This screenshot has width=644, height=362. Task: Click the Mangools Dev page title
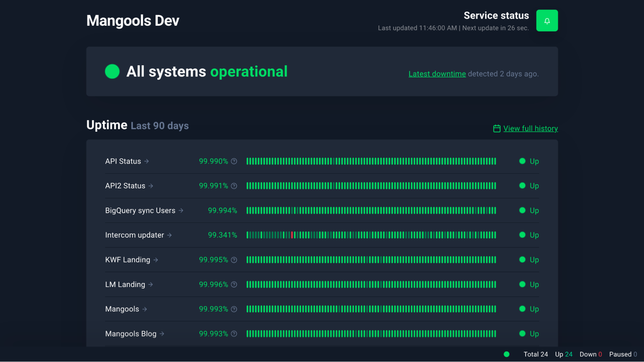point(133,21)
